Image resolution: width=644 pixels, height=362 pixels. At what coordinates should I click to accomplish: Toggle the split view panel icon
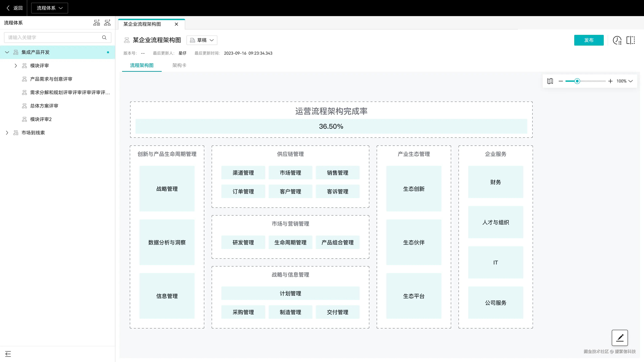(631, 40)
